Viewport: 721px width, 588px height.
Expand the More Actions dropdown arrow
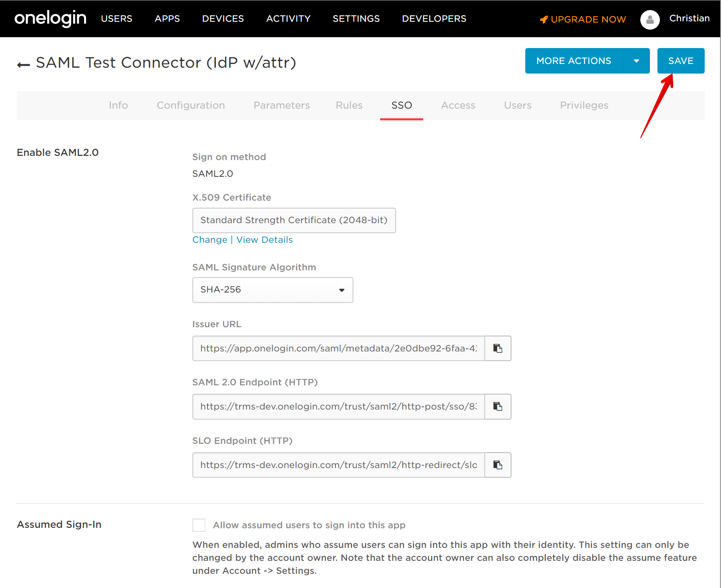[x=636, y=61]
